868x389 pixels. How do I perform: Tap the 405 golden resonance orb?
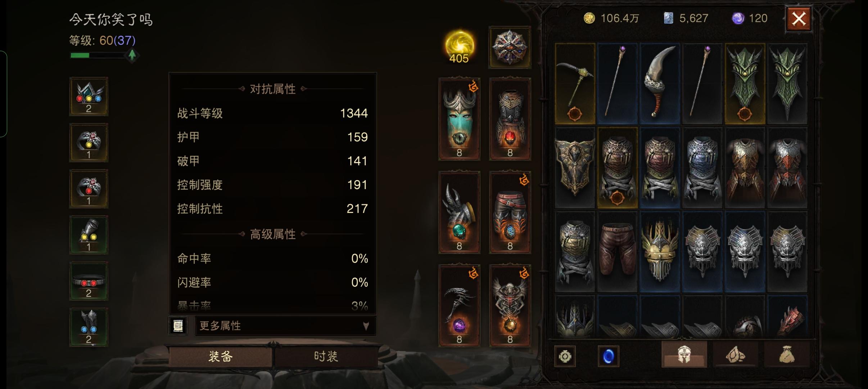coord(459,47)
